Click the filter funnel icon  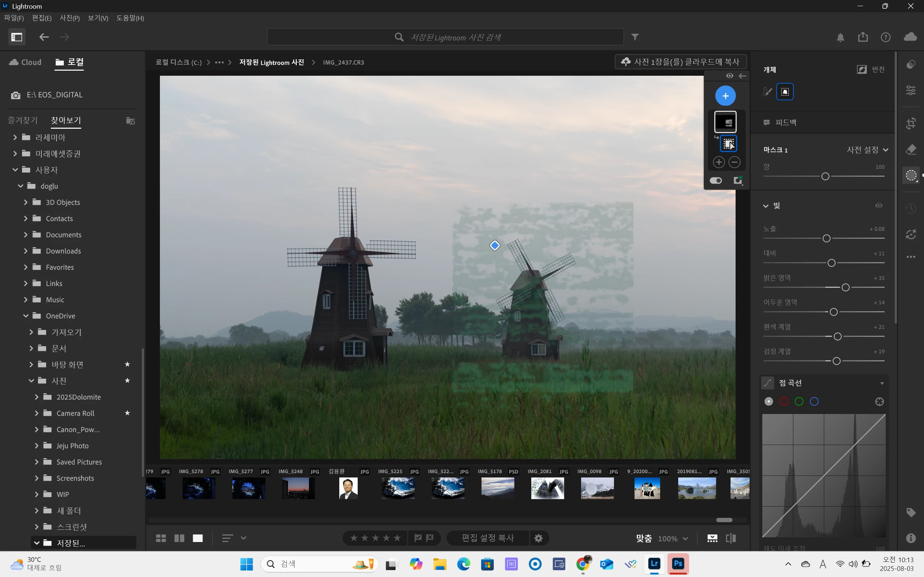[635, 37]
